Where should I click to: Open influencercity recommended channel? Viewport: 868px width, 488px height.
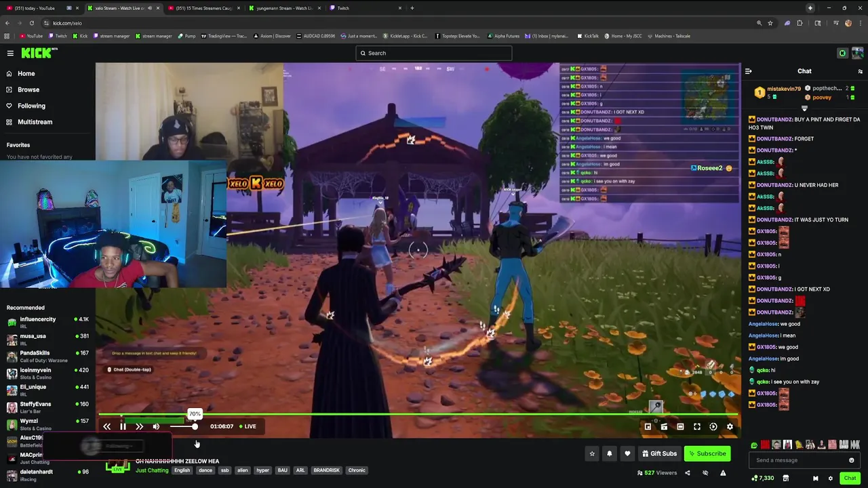(x=47, y=322)
